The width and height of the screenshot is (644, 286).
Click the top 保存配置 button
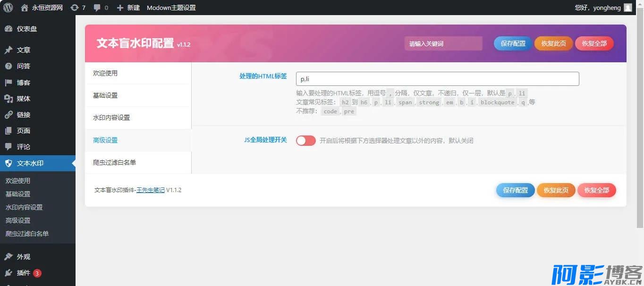coord(513,43)
